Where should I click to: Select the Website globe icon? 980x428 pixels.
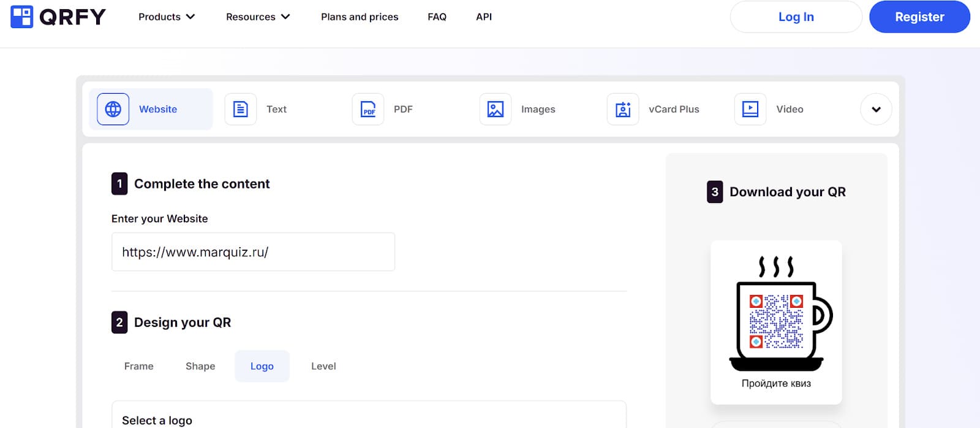coord(113,109)
